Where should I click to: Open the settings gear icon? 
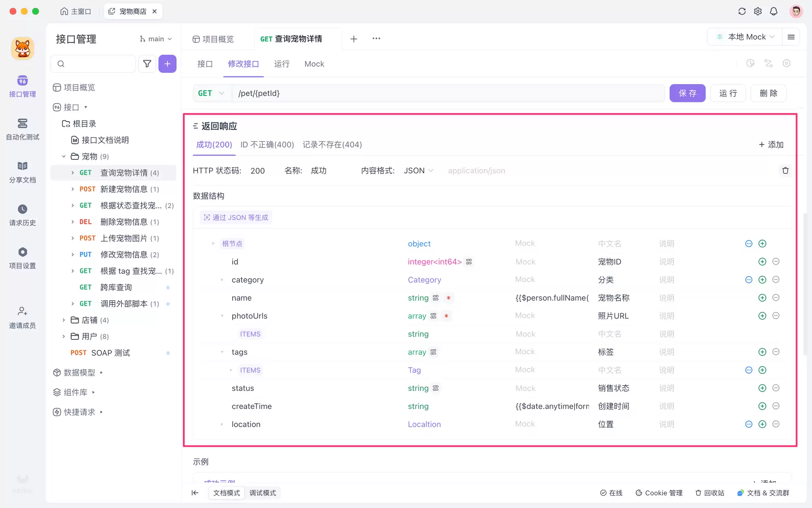coord(758,11)
